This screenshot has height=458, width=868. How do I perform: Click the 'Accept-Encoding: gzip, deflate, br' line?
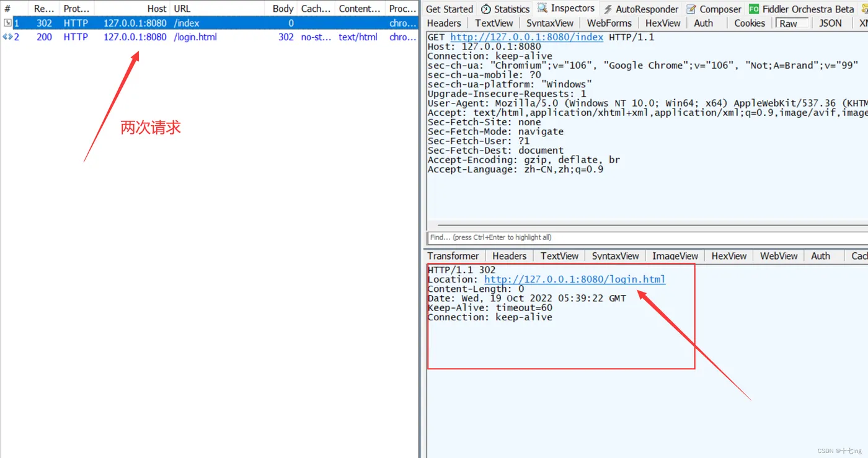[524, 160]
